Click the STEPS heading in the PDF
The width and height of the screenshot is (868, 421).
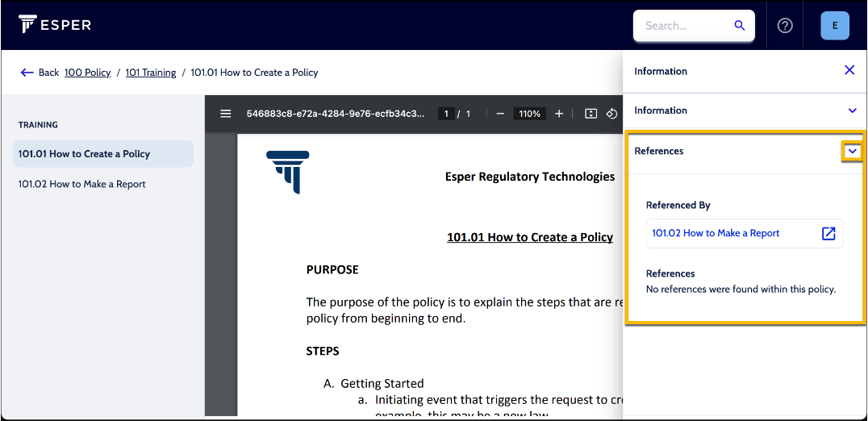pyautogui.click(x=323, y=351)
